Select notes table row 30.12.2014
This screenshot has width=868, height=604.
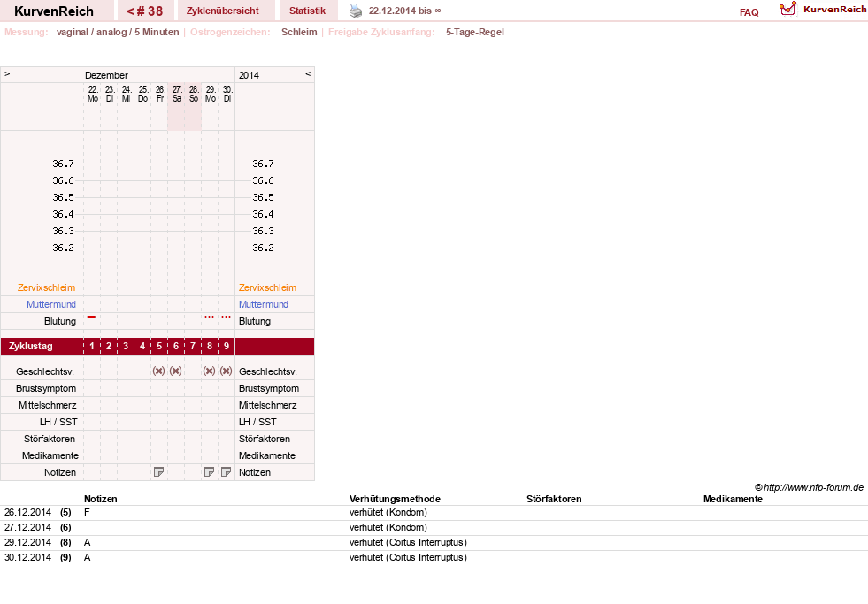click(434, 557)
